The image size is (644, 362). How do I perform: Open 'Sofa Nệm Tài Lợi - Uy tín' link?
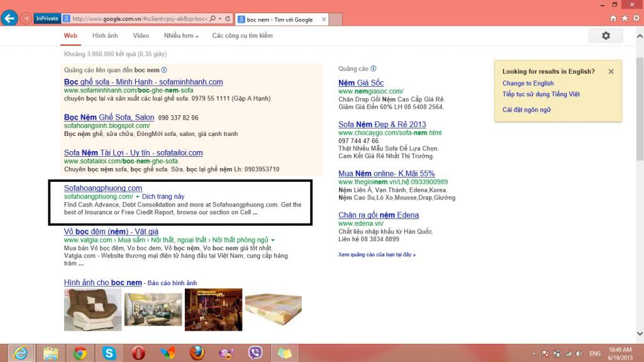[133, 152]
